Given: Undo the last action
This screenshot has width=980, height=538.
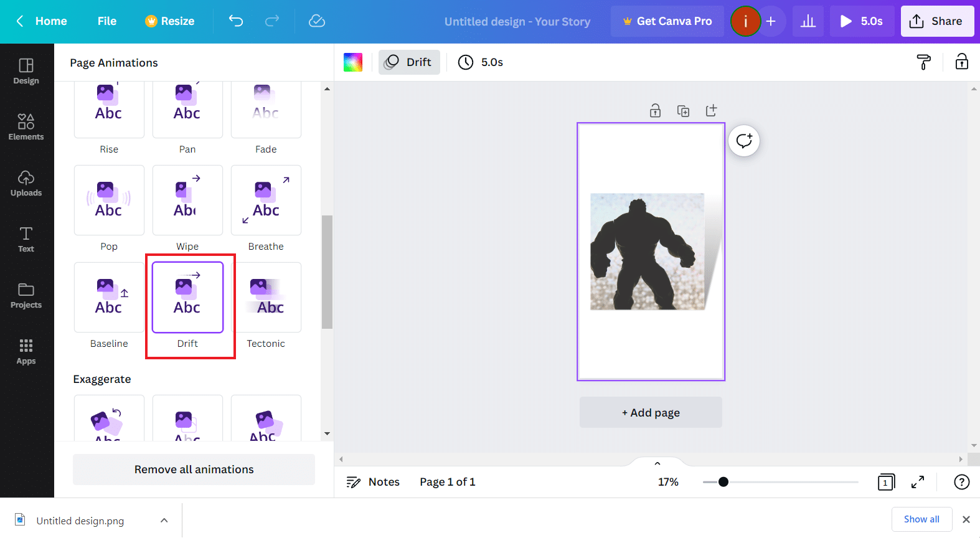Looking at the screenshot, I should pyautogui.click(x=236, y=21).
